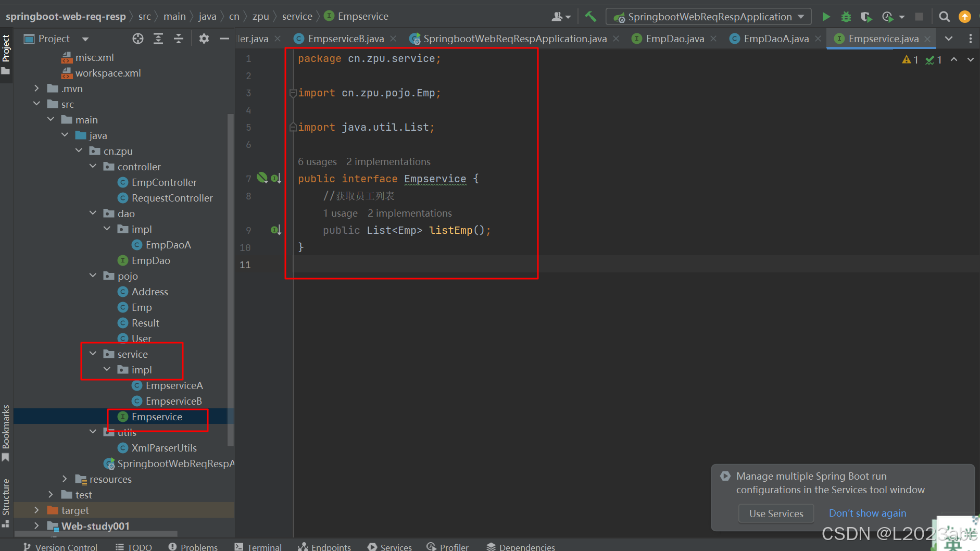Go to next highlighted problem arrow
This screenshot has height=551, width=980.
tap(971, 60)
